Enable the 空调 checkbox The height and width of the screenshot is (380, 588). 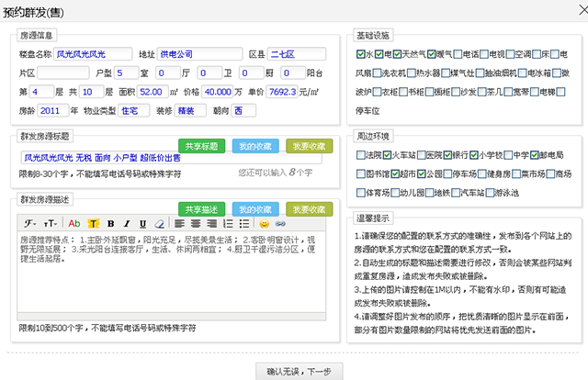coord(510,54)
